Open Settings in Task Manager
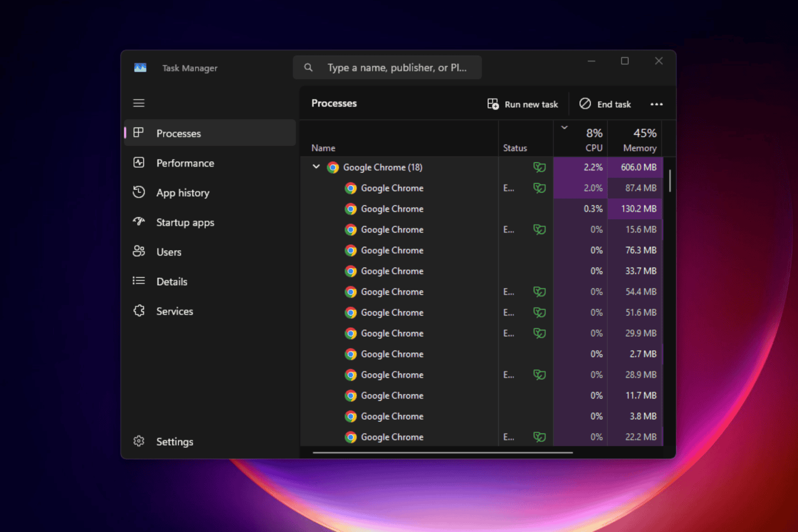 [x=210, y=441]
